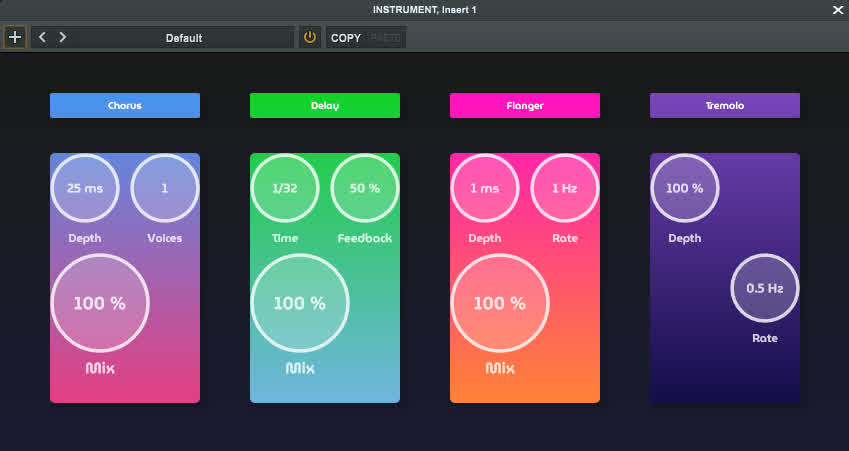Toggle the plugin power bypass button

point(310,37)
